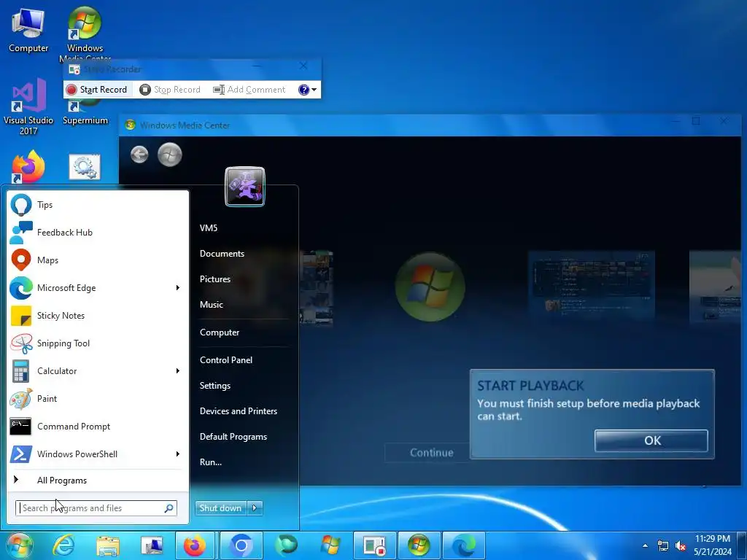Click the Shut down button

[x=221, y=508]
